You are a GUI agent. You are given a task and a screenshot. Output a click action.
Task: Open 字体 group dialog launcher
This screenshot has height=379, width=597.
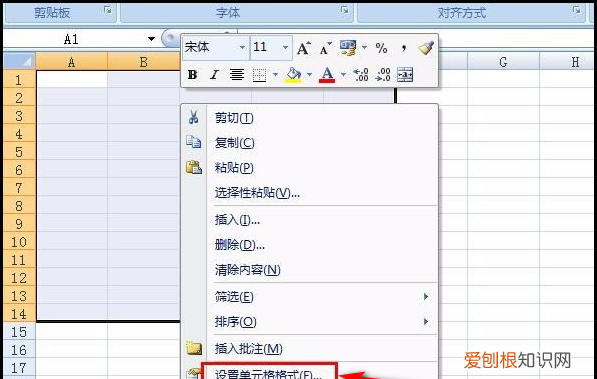[345, 11]
